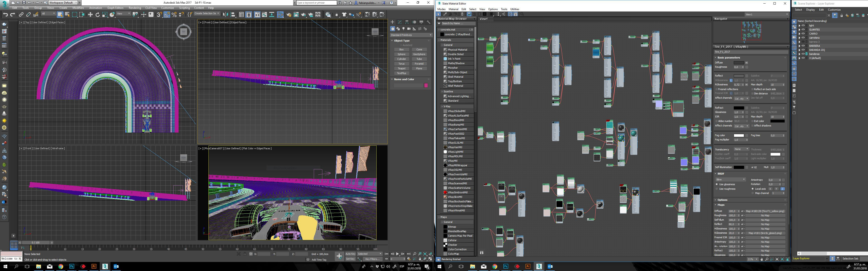
Task: Click the GeoSphere primitive button
Action: click(x=419, y=54)
